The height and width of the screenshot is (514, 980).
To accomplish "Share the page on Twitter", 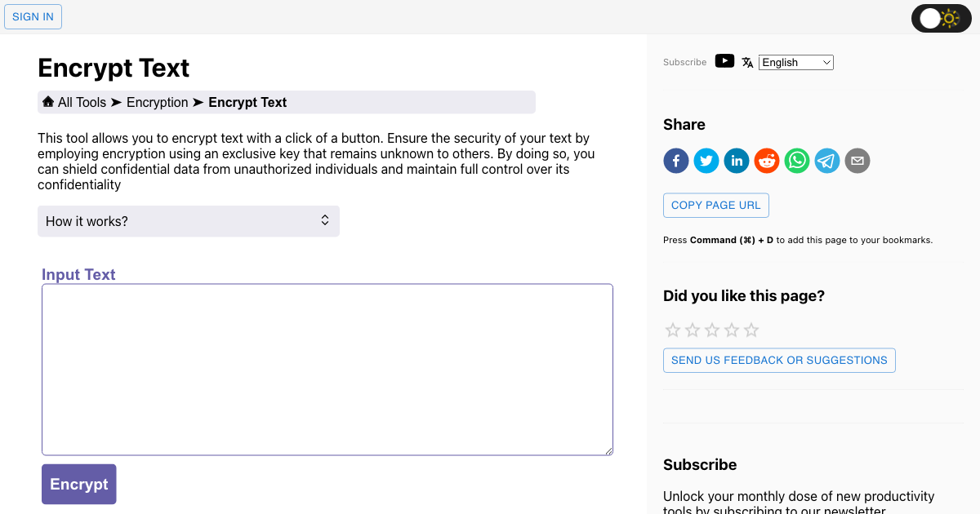I will 706,161.
